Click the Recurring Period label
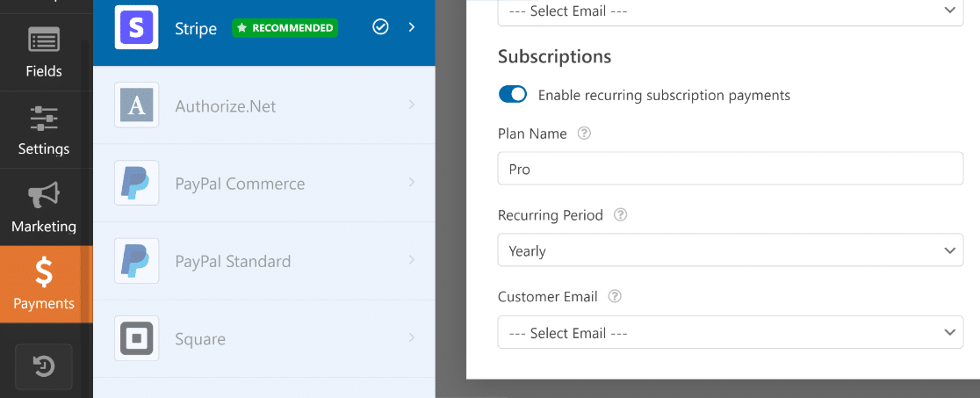The height and width of the screenshot is (398, 980). click(x=551, y=215)
